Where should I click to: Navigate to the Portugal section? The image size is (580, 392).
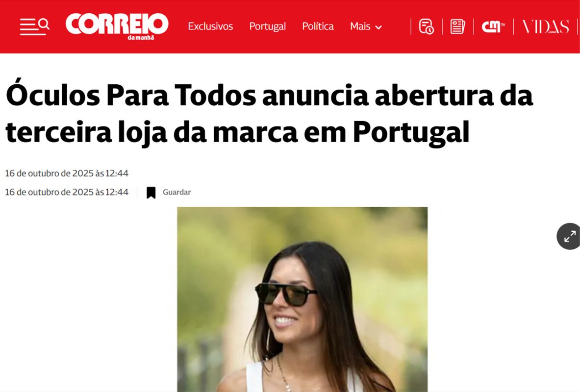267,26
